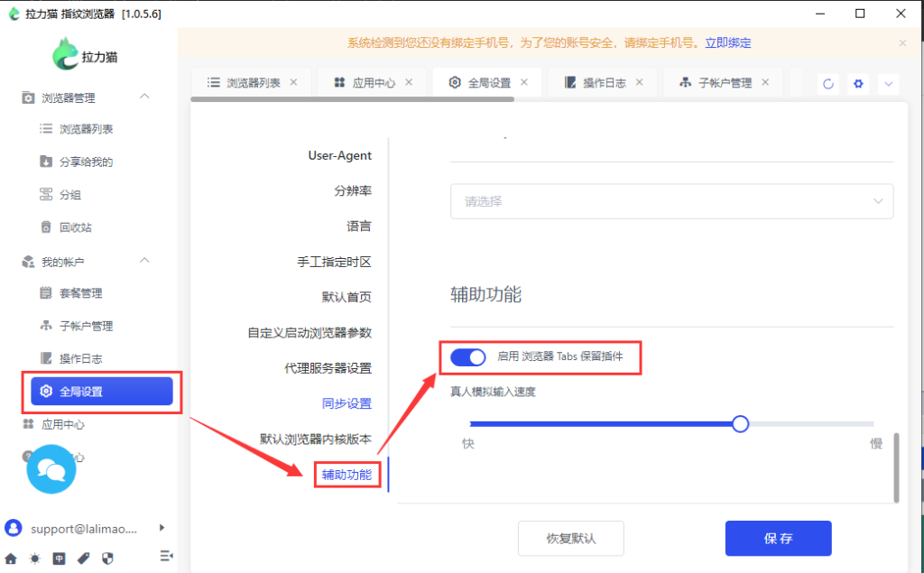
Task: Click the horizontal scrollbar under the tabs
Action: (x=353, y=99)
